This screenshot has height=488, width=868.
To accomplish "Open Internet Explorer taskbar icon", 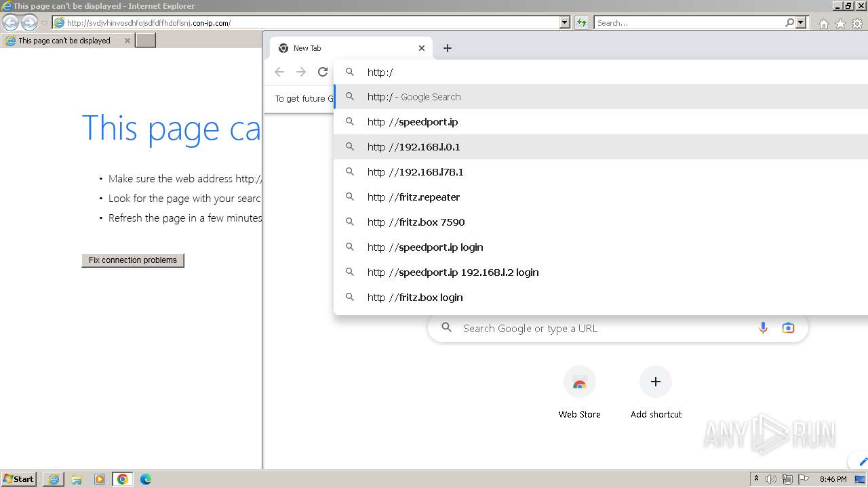I will click(x=54, y=479).
